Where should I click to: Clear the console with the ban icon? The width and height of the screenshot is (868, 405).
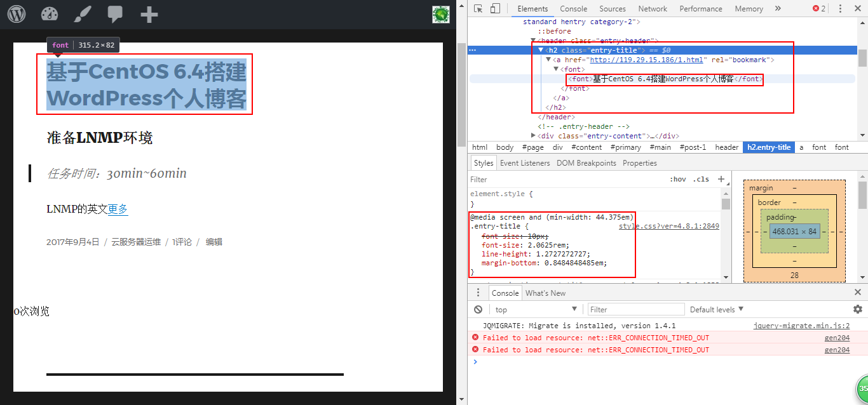[x=478, y=310]
